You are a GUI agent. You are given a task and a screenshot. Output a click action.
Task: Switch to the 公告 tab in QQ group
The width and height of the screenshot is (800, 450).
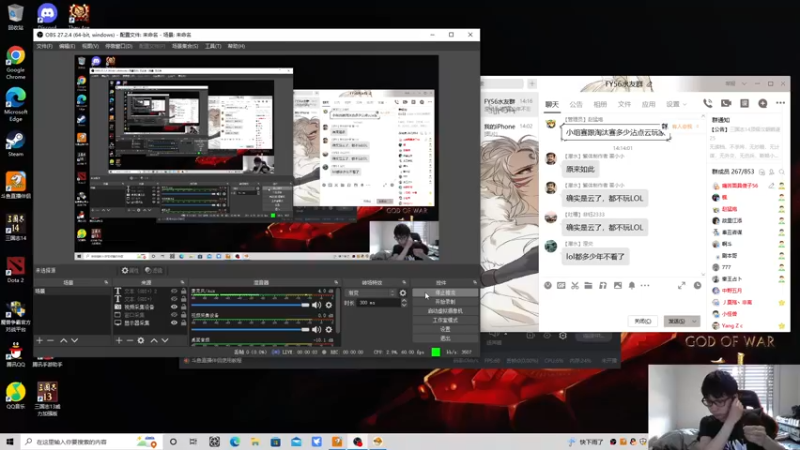tap(576, 104)
